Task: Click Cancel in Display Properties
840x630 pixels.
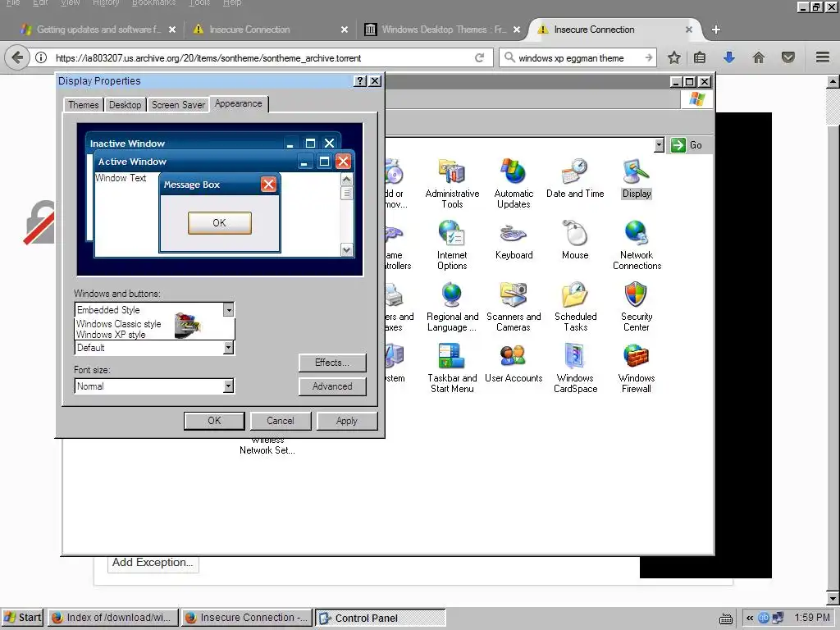Action: [281, 421]
